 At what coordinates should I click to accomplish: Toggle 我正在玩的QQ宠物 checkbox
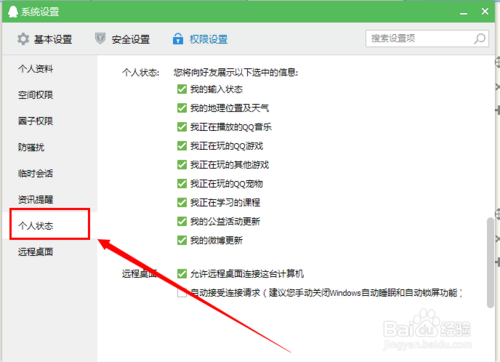point(182,183)
